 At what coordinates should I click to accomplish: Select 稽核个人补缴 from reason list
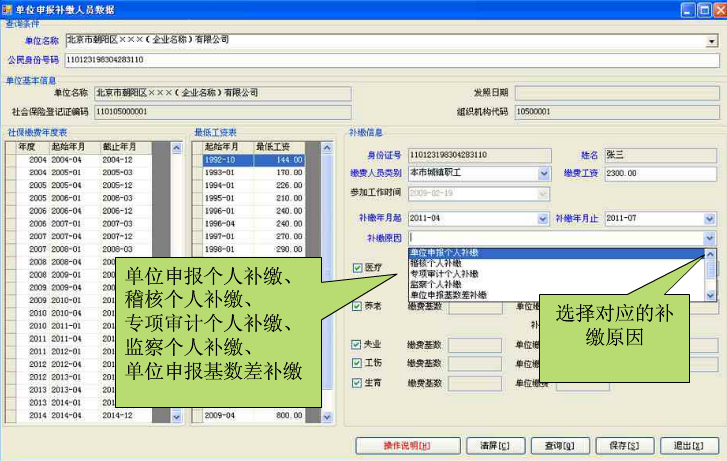click(x=556, y=263)
